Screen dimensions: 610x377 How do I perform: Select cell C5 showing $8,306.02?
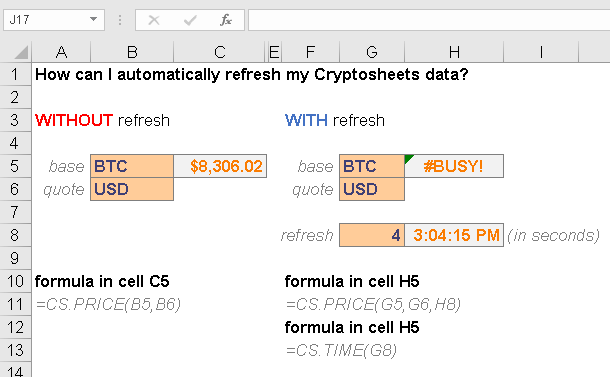tap(220, 166)
